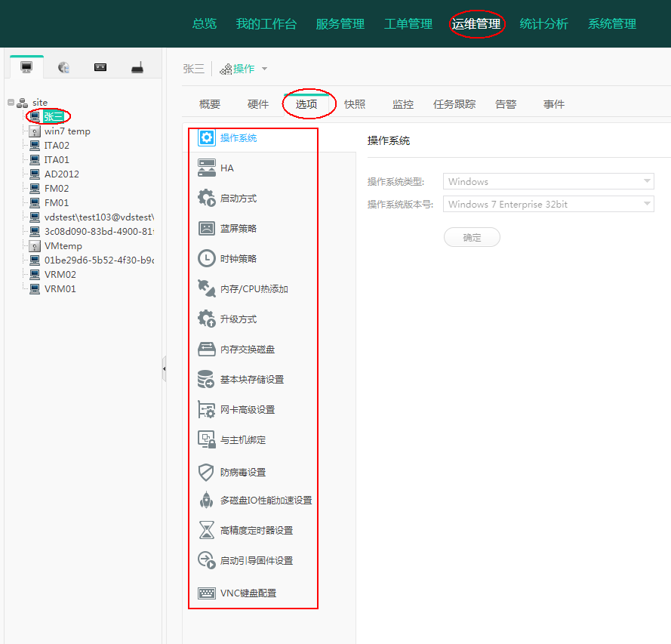Screen dimensions: 671x644
Task: Click the VNC键盘配置 keyboard icon
Action: (207, 593)
